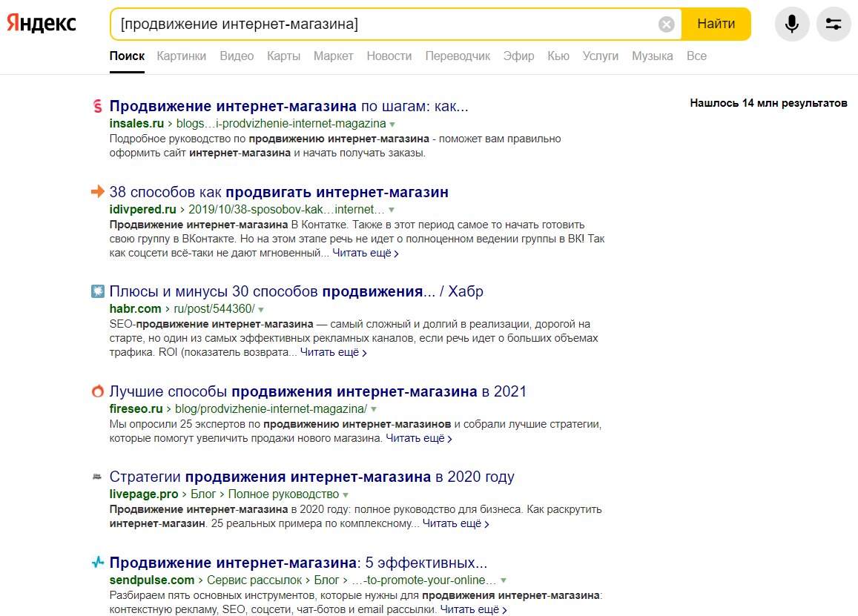The image size is (858, 616).
Task: Click the fireseo.ru flame favicon
Action: pos(97,391)
